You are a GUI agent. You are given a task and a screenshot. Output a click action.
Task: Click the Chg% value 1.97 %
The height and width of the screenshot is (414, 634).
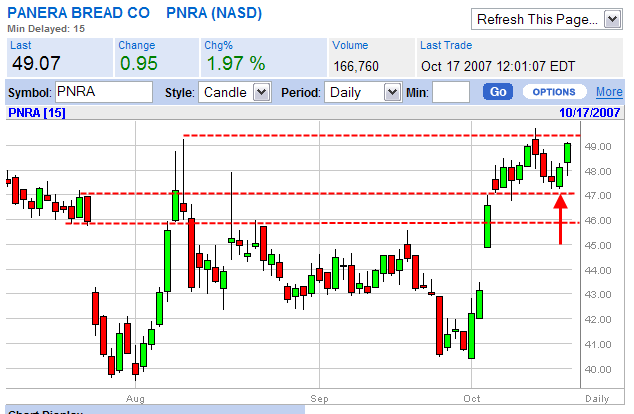(236, 63)
